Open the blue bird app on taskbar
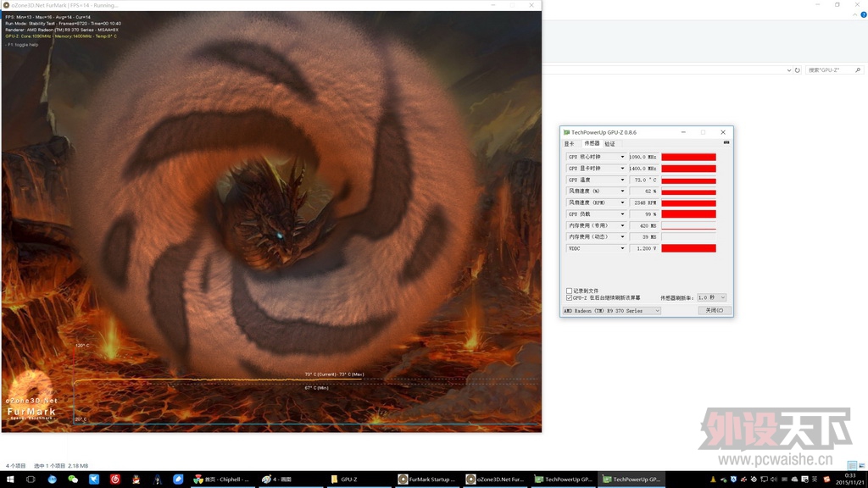 tap(94, 480)
